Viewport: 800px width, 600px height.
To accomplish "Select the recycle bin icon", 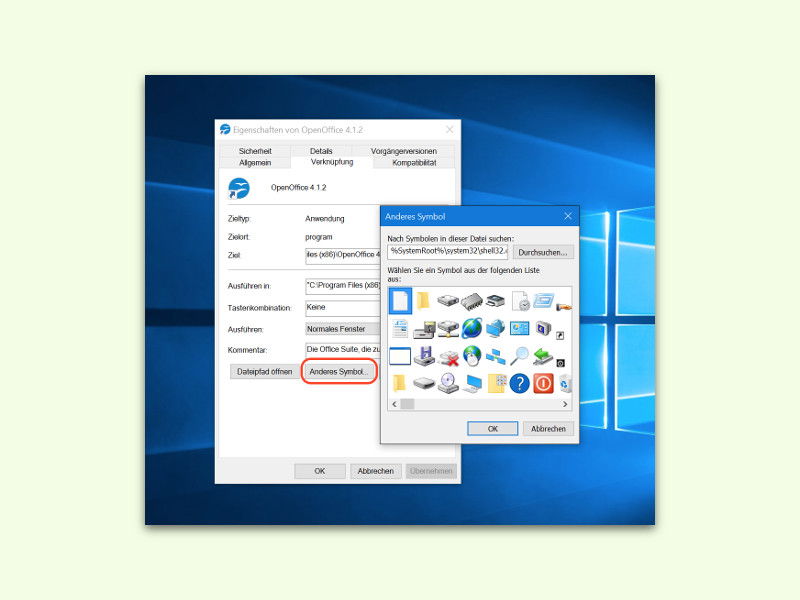I will (x=565, y=383).
